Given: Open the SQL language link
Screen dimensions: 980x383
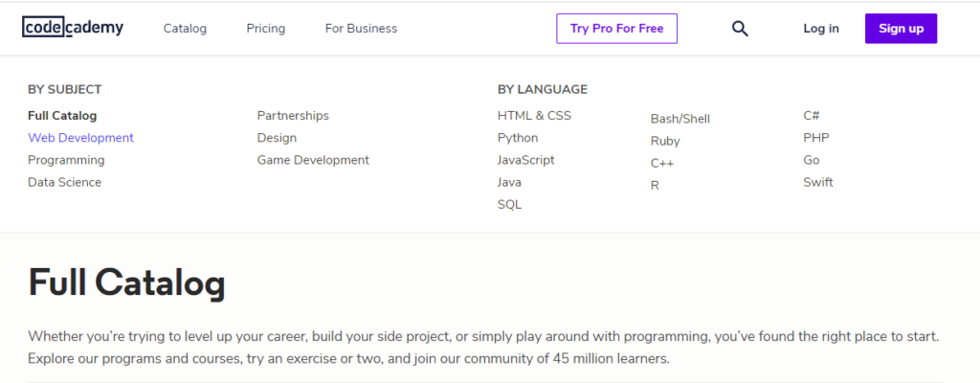Looking at the screenshot, I should [x=509, y=204].
